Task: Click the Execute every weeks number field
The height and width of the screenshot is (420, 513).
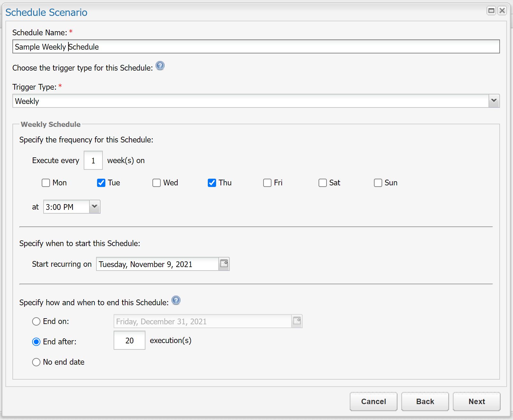Action: point(93,161)
